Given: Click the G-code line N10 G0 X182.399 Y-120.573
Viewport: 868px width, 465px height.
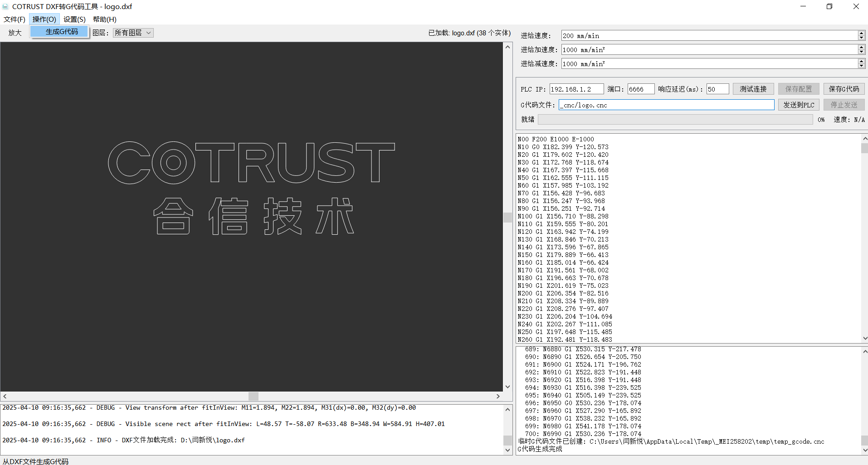Looking at the screenshot, I should [563, 147].
